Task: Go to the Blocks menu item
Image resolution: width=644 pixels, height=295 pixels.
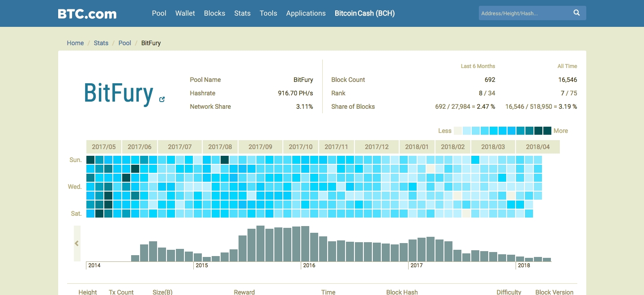Action: 214,13
